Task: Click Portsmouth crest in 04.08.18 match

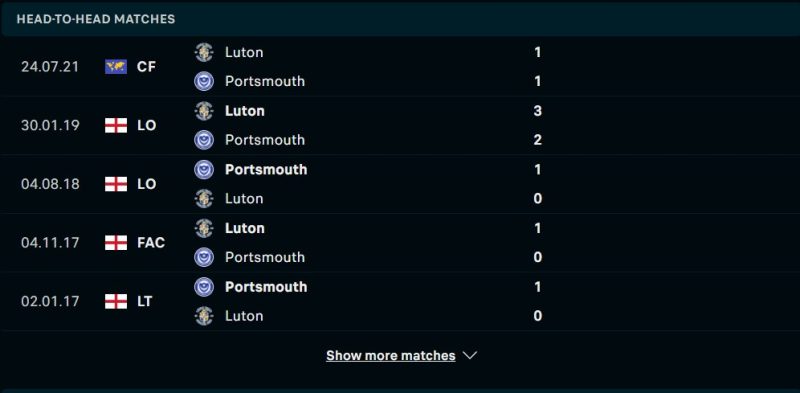Action: (x=204, y=170)
